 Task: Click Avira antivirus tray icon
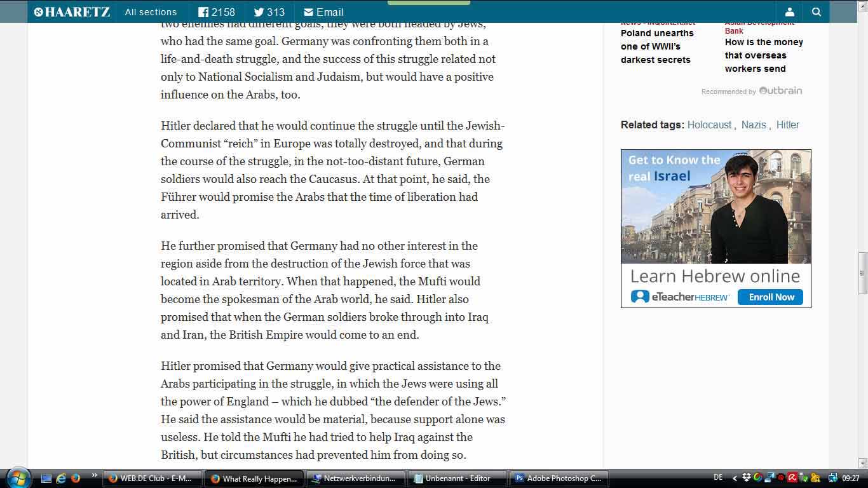792,478
